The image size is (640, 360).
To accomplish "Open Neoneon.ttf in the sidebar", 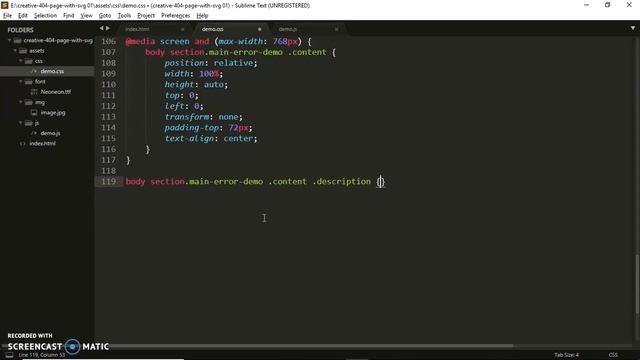I will [56, 92].
